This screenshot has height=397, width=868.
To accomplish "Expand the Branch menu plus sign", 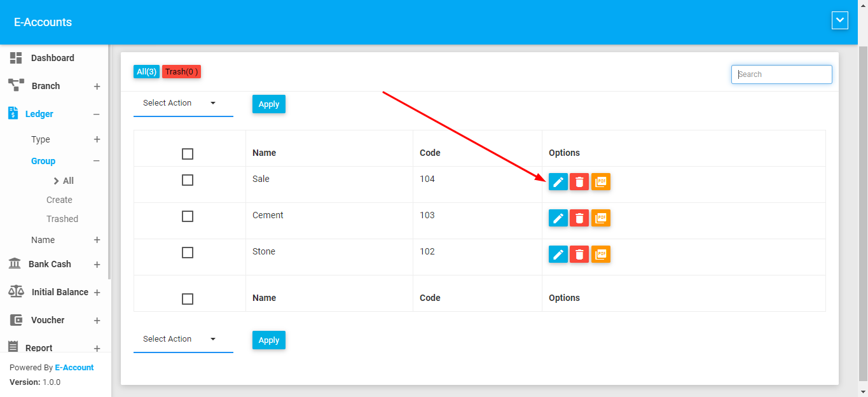I will click(x=97, y=87).
